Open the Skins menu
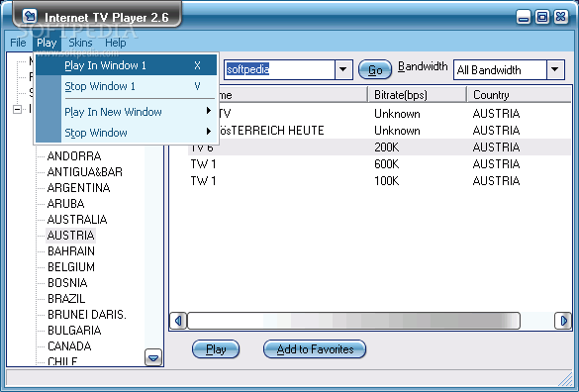579x392 pixels. 80,43
